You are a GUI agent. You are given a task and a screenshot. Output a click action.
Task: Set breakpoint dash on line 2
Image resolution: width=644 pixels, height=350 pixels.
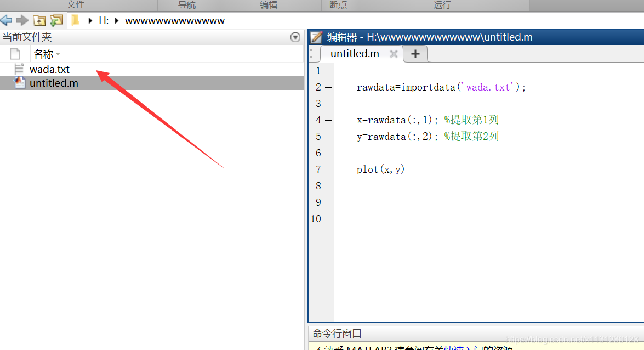(328, 87)
